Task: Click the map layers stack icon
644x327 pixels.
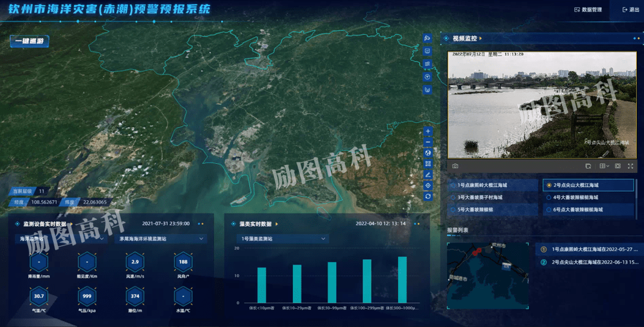Action: click(427, 64)
